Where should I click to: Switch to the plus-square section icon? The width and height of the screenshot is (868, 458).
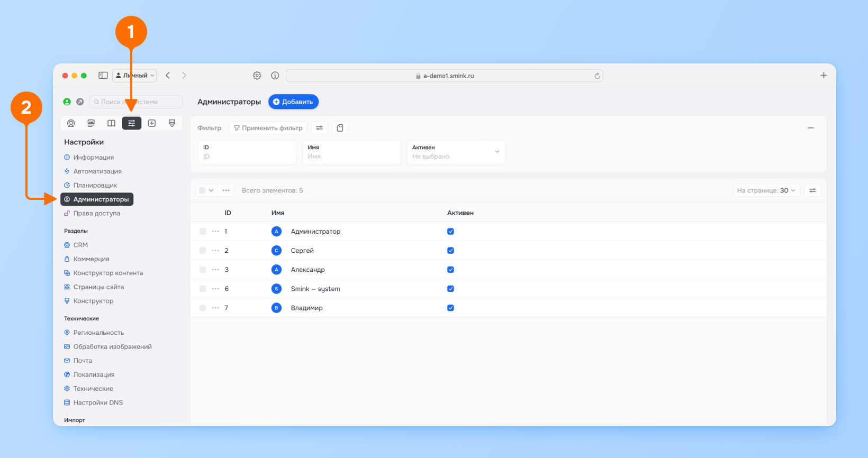[152, 123]
